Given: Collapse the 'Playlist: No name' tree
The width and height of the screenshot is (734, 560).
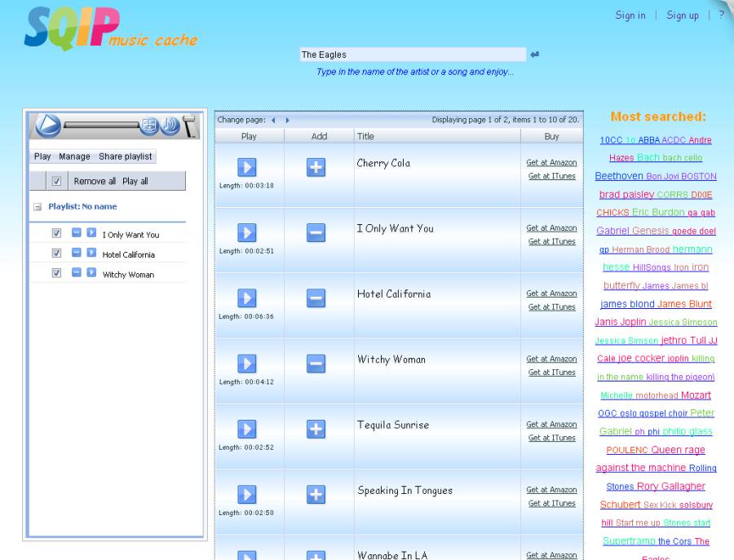Looking at the screenshot, I should 38,207.
